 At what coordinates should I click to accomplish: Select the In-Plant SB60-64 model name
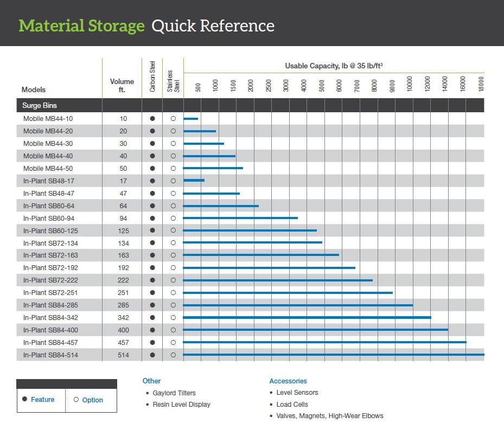(48, 206)
